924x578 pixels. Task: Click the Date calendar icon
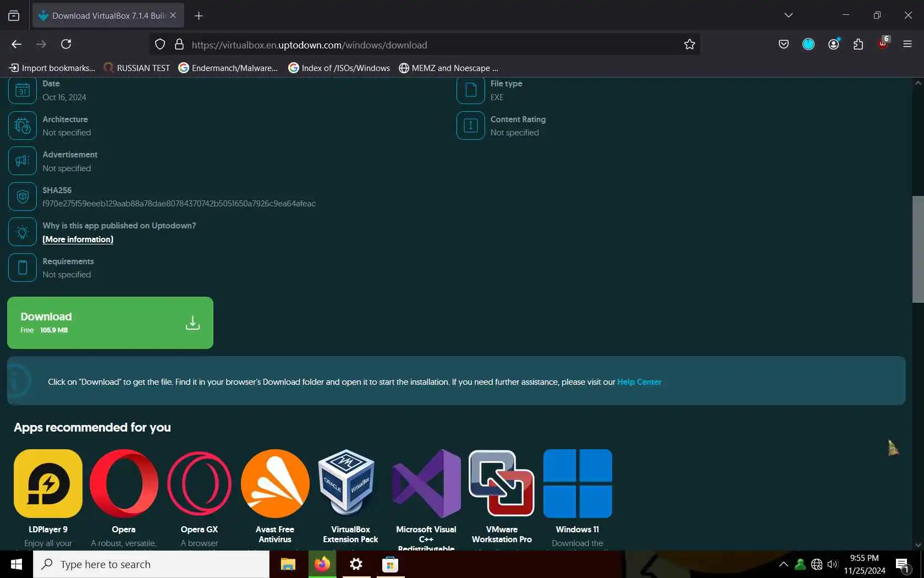coord(23,90)
